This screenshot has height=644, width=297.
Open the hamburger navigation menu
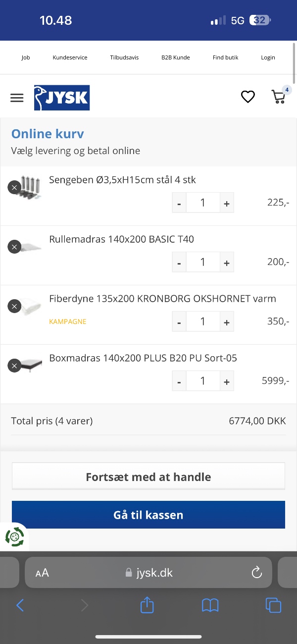(x=17, y=98)
